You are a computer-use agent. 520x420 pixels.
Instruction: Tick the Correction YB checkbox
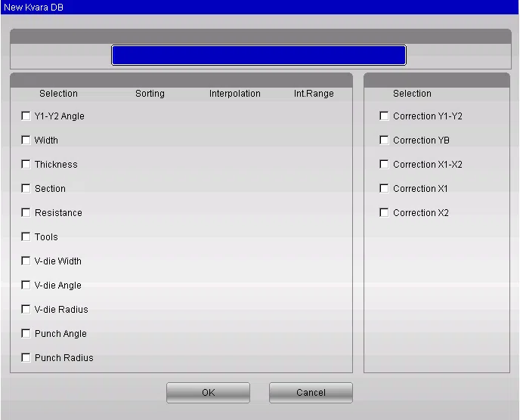(x=384, y=141)
